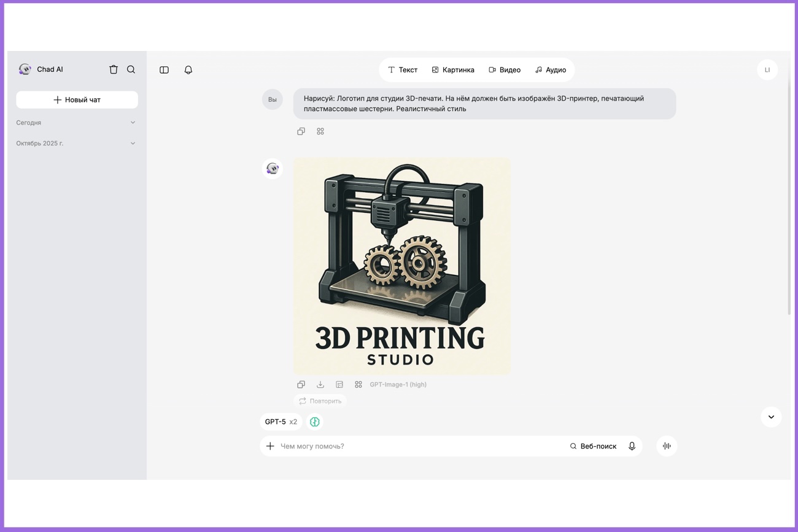
Task: Toggle the green brain reasoning button
Action: pyautogui.click(x=315, y=422)
